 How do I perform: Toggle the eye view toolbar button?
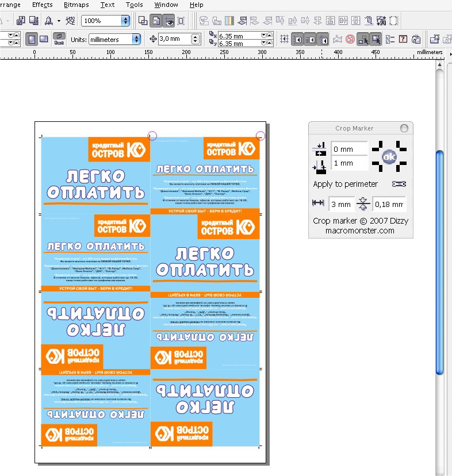coord(169,21)
